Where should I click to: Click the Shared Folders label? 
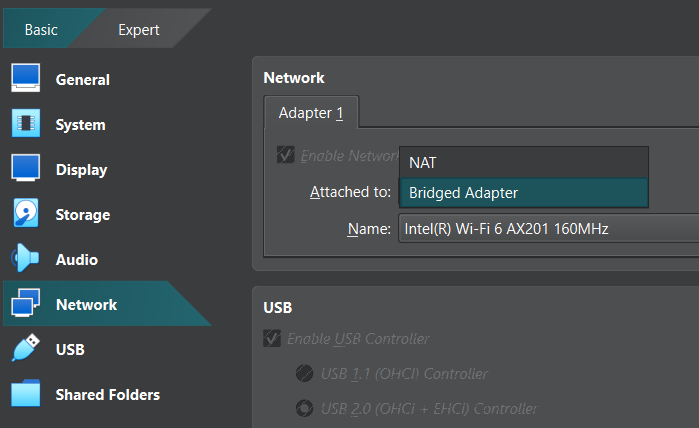(x=107, y=395)
